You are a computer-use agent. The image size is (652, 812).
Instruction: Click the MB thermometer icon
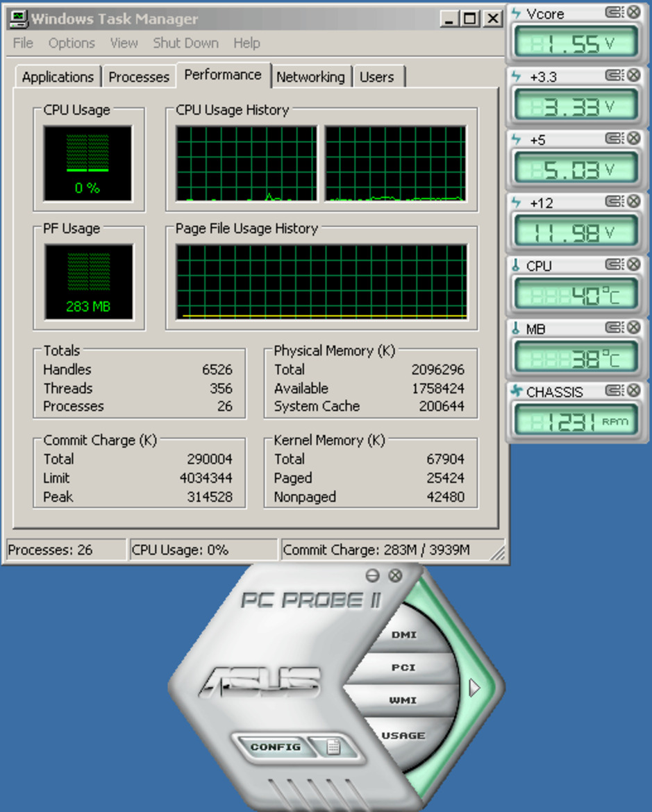pyautogui.click(x=515, y=328)
